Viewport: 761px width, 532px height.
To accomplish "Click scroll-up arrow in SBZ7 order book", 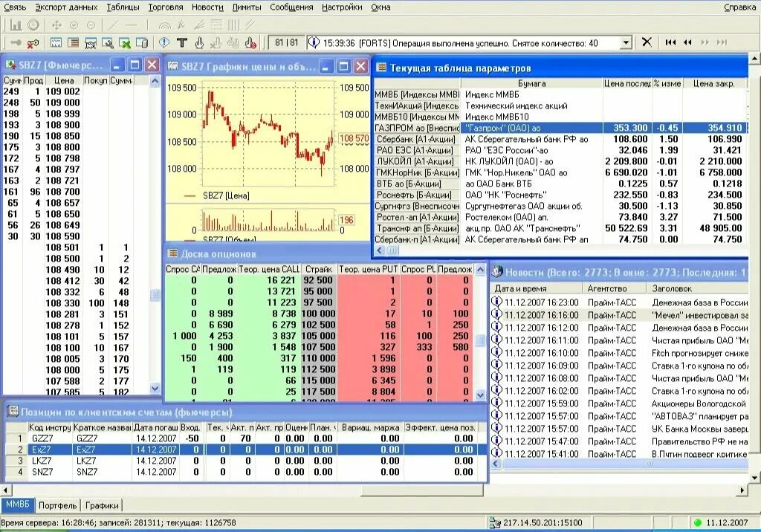I will coord(155,80).
